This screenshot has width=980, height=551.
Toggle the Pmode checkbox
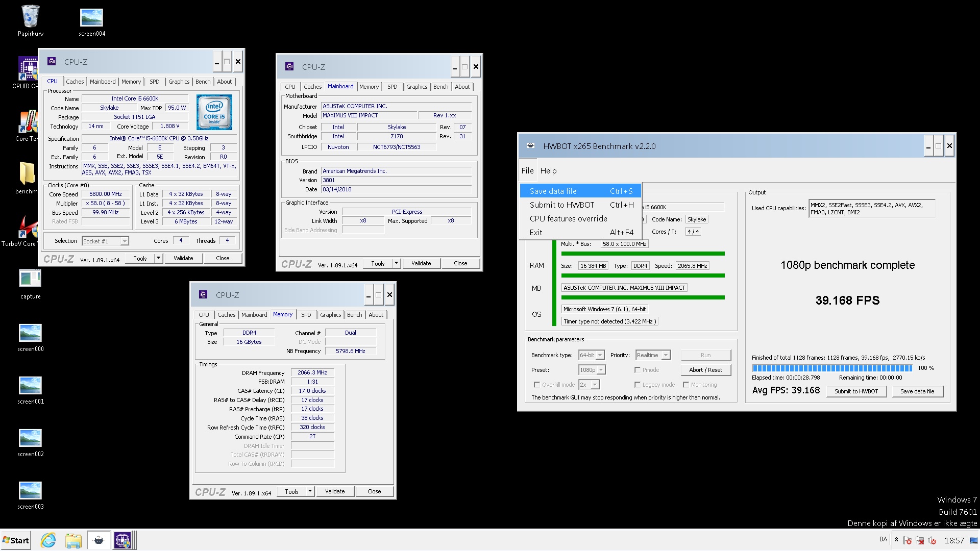tap(638, 370)
